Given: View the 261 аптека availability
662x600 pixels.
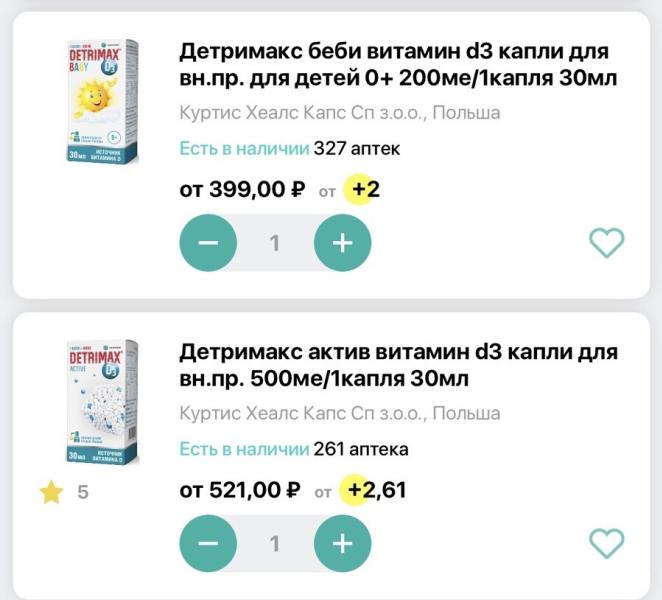Looking at the screenshot, I should tap(361, 449).
